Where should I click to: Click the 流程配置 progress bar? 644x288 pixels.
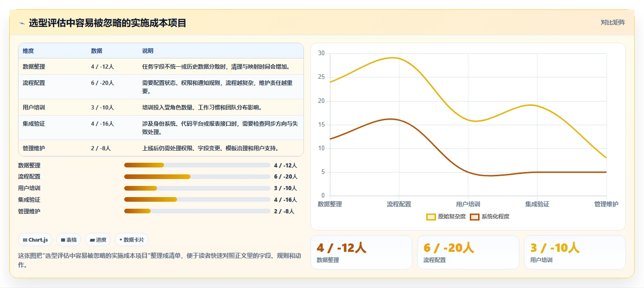[197, 177]
